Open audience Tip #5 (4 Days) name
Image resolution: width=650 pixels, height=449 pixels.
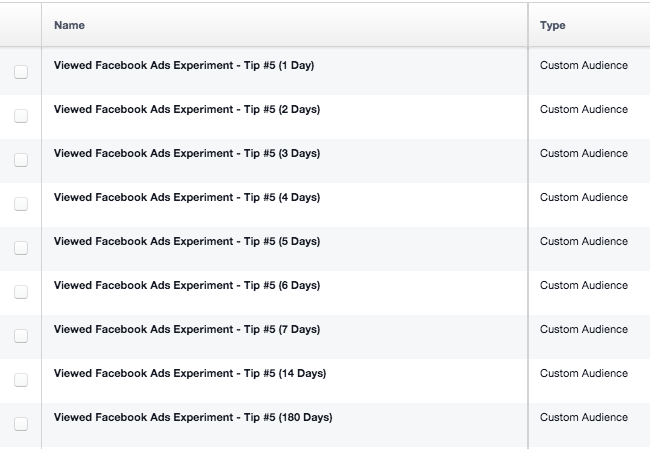tap(187, 197)
